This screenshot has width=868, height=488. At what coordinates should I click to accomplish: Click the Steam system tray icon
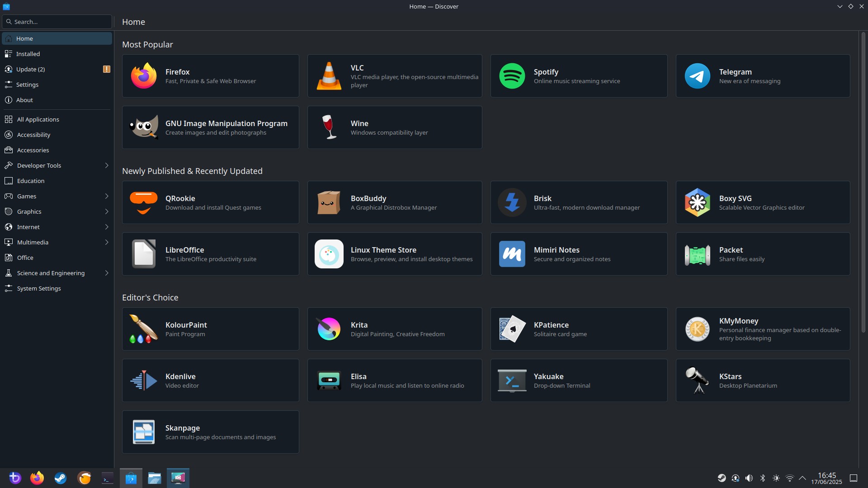pyautogui.click(x=722, y=478)
